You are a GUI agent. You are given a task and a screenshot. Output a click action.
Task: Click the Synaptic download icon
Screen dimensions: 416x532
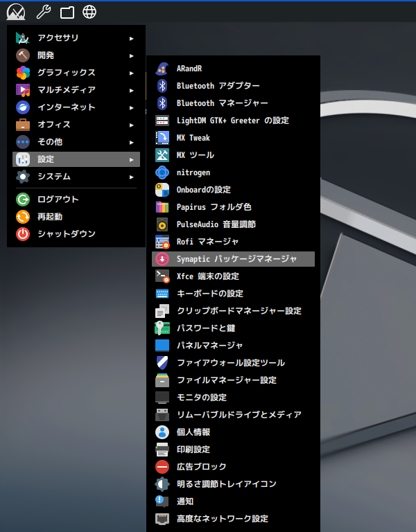pyautogui.click(x=162, y=259)
